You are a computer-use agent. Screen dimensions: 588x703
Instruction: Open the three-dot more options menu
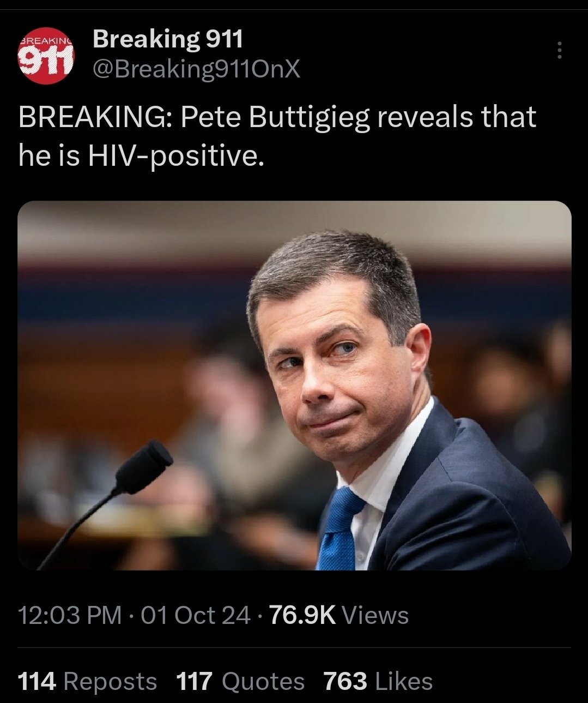tap(558, 51)
